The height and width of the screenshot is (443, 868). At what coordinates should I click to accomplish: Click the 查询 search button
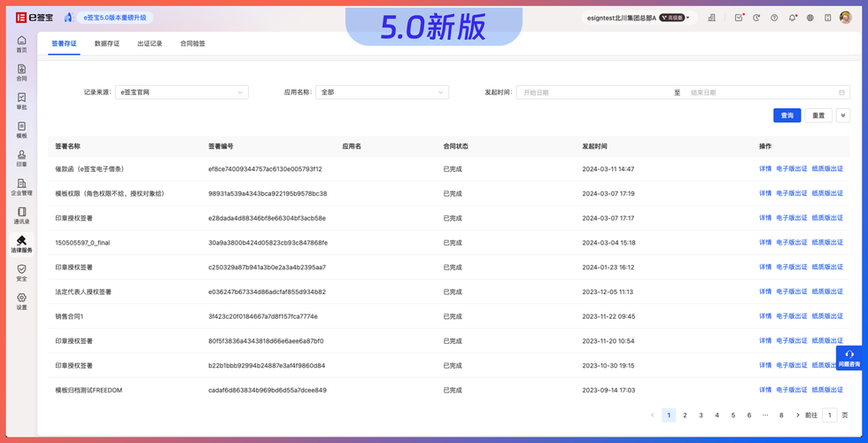tap(787, 115)
